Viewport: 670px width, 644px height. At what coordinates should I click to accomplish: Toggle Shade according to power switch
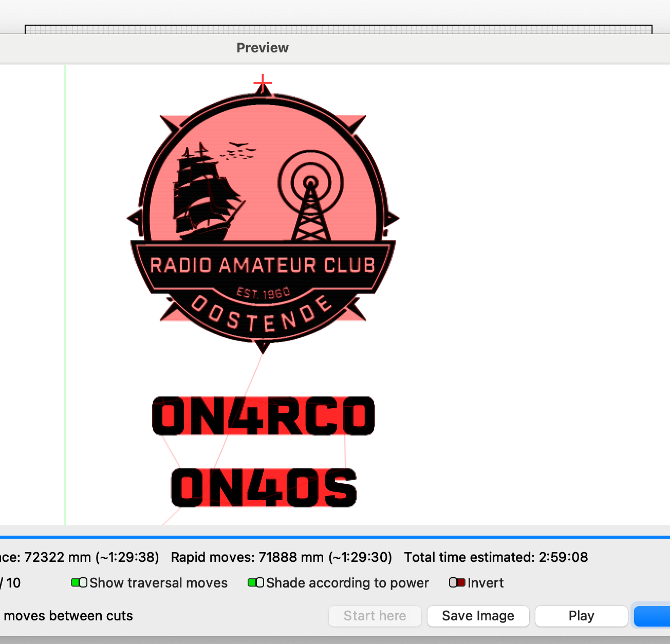(256, 583)
